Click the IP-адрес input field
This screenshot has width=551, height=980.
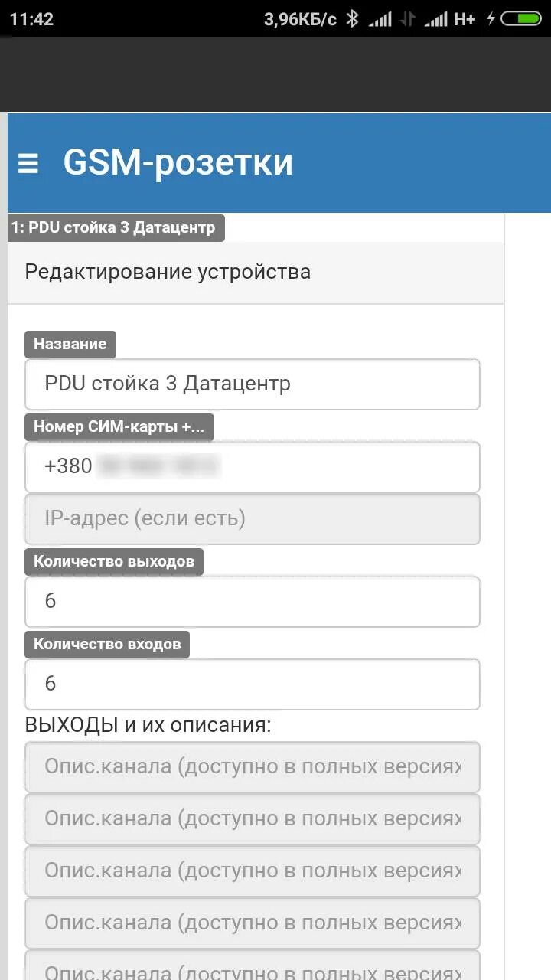(x=253, y=519)
